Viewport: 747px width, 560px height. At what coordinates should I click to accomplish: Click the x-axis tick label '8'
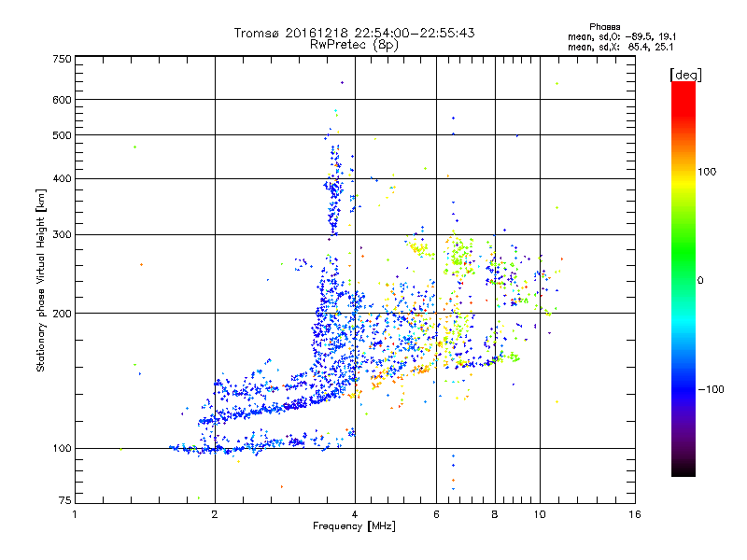(x=495, y=514)
